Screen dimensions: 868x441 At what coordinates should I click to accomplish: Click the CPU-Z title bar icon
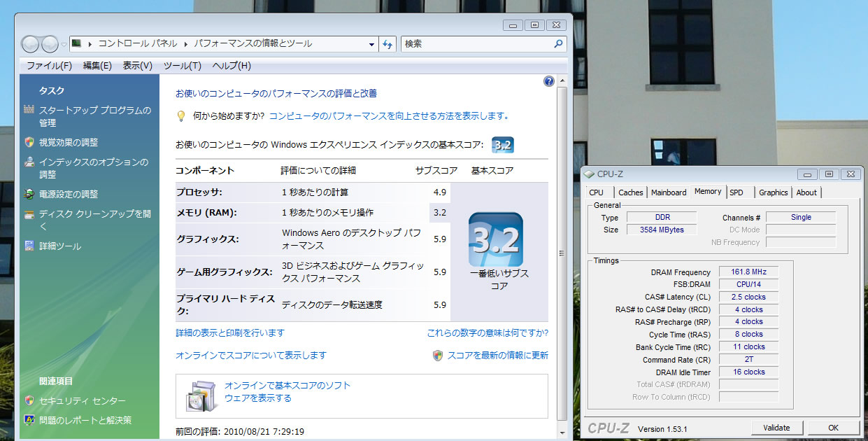click(589, 174)
